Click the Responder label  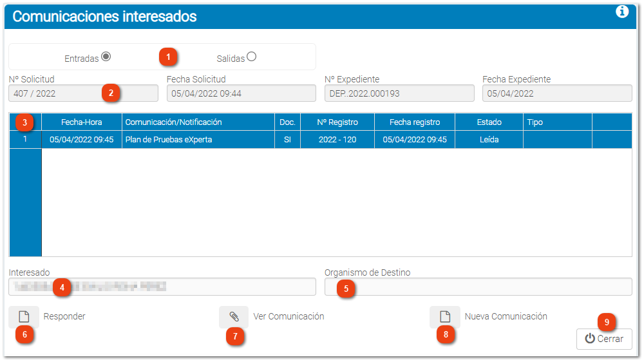click(64, 316)
